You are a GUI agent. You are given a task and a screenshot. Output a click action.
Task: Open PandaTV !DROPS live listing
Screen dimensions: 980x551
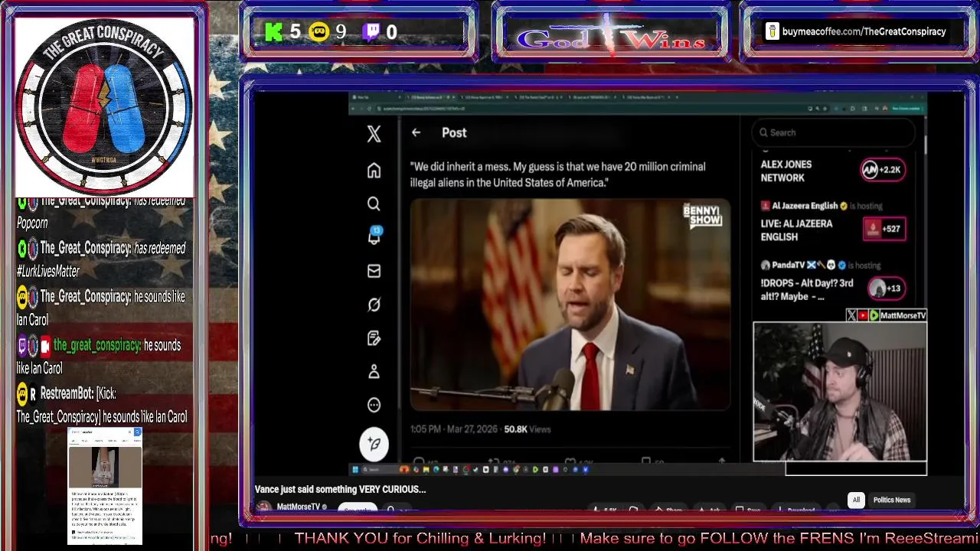(806, 289)
